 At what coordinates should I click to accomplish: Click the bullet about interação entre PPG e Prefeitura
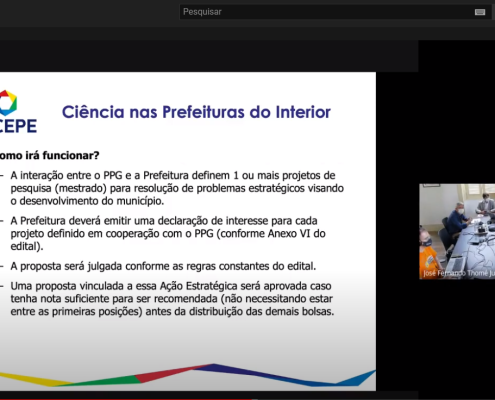(x=177, y=188)
